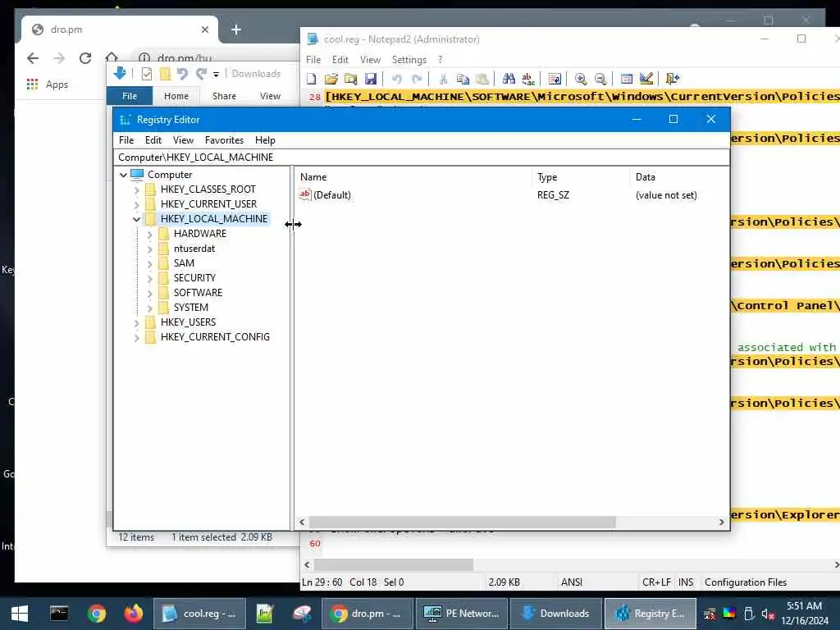Viewport: 840px width, 630px height.
Task: Open Registry Editor Help menu
Action: click(x=265, y=139)
